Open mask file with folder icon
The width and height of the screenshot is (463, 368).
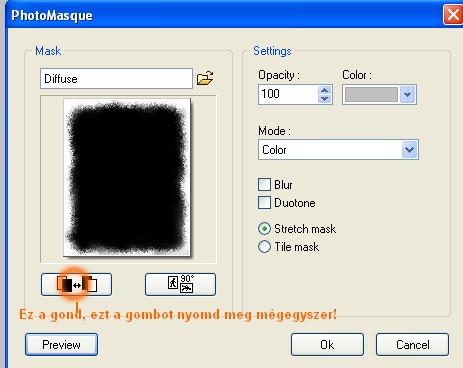[x=205, y=78]
